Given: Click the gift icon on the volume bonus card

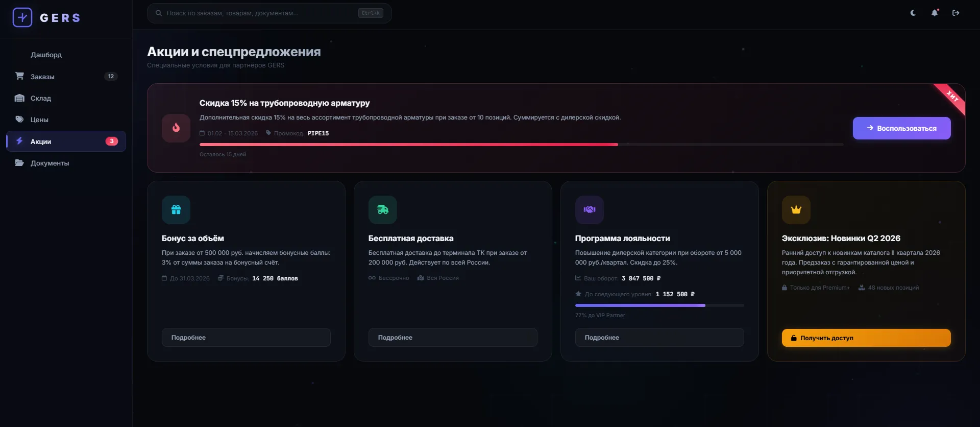Looking at the screenshot, I should click(x=176, y=209).
